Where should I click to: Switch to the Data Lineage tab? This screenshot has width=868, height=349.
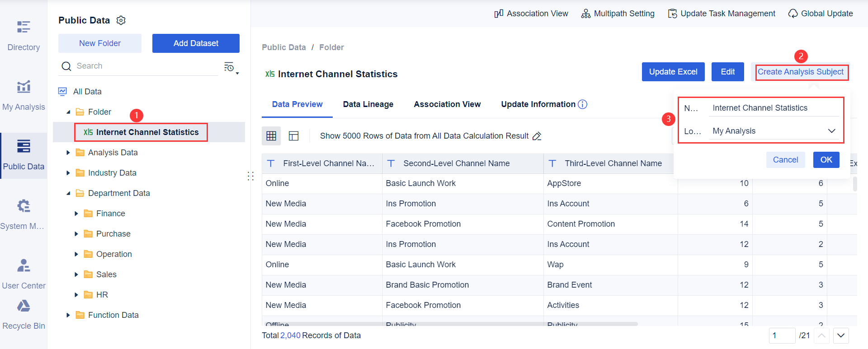tap(368, 104)
